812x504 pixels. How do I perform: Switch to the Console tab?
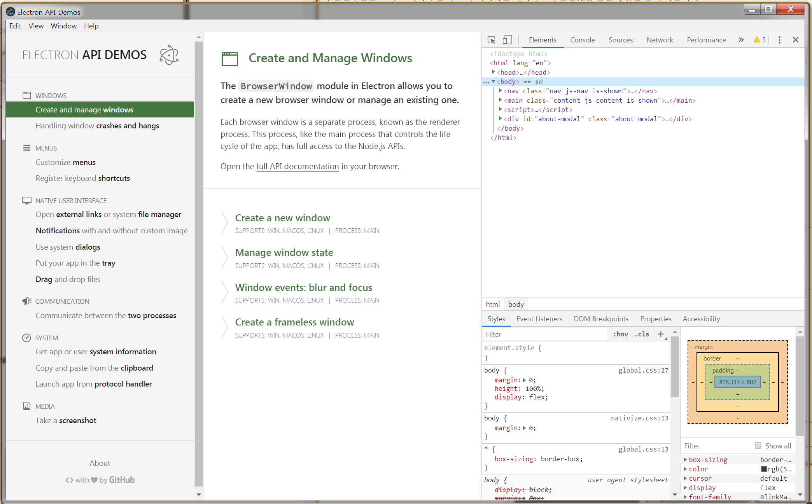582,40
